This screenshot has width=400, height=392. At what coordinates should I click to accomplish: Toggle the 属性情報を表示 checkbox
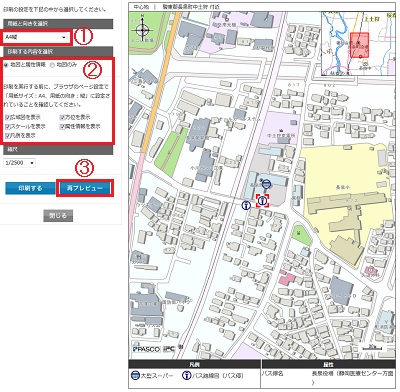(x=62, y=127)
